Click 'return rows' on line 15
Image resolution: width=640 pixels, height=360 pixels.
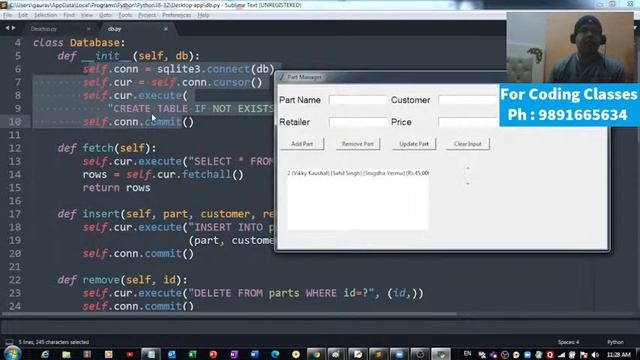pos(116,187)
